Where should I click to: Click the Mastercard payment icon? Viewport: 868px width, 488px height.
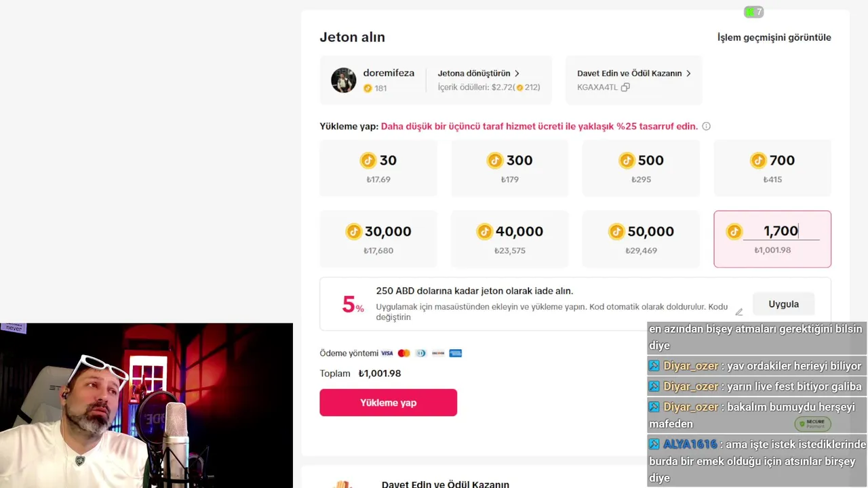404,353
